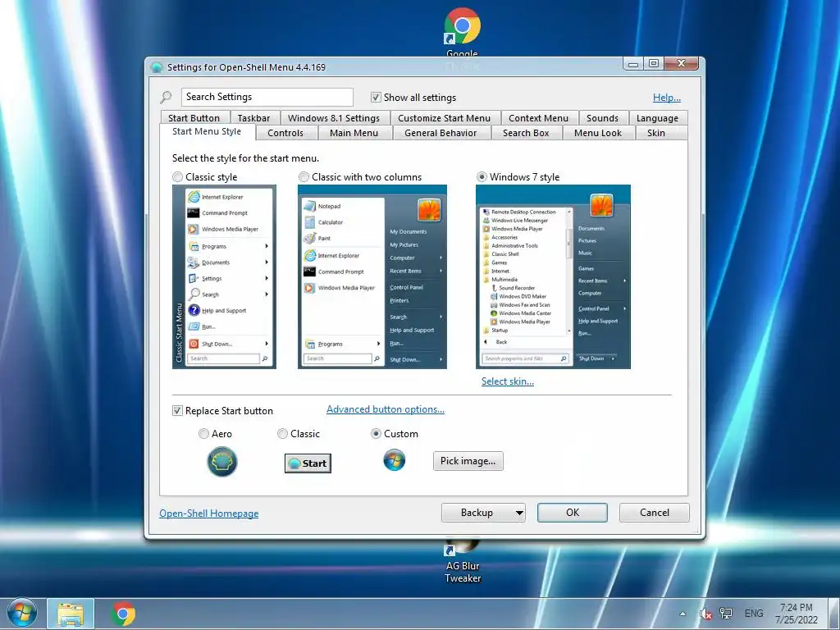Click the Aero shell start button image
The height and width of the screenshot is (630, 840).
coord(222,462)
